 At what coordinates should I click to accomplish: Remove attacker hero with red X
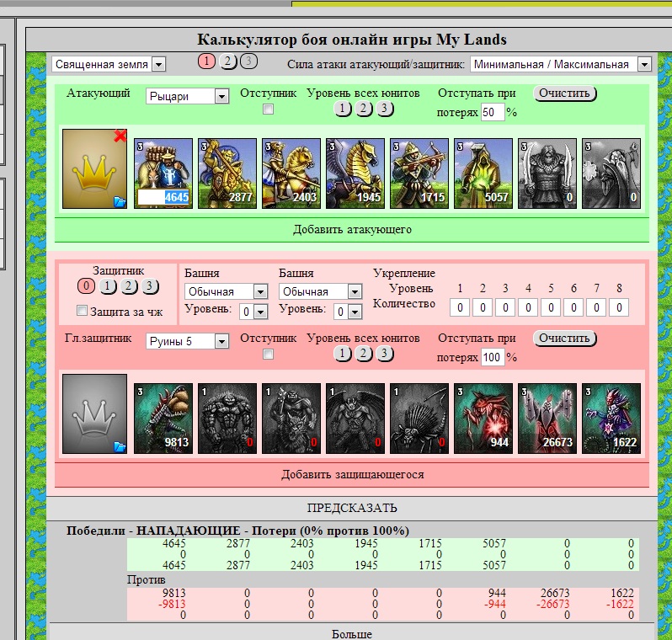(120, 136)
